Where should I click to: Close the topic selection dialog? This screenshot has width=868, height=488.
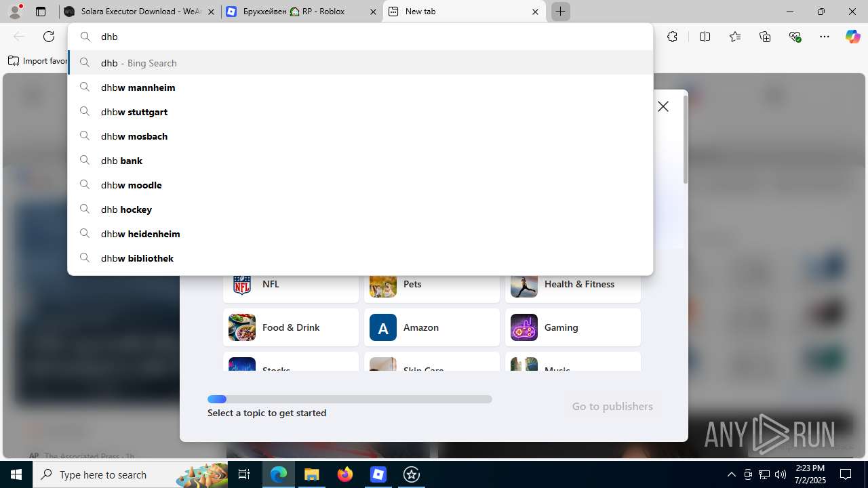click(663, 106)
